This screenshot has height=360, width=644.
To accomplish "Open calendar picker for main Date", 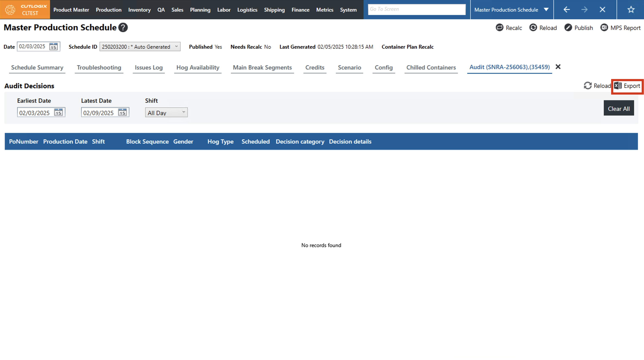I will point(53,47).
